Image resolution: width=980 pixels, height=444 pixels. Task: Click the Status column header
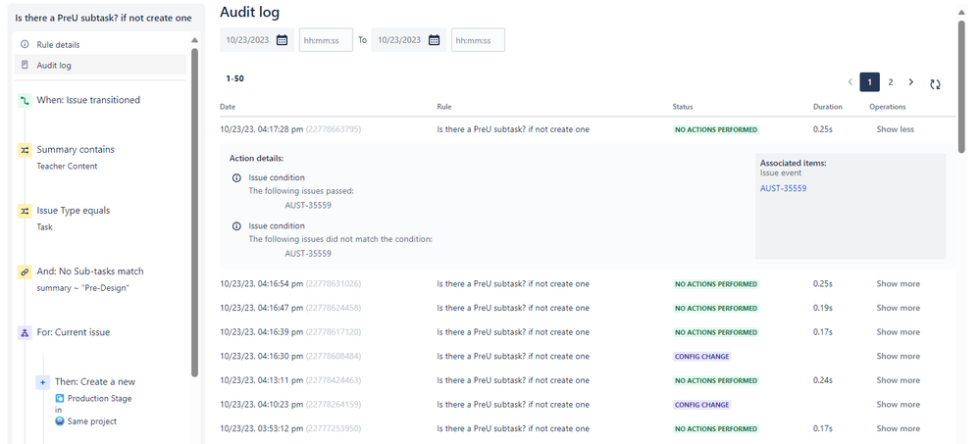pyautogui.click(x=683, y=107)
